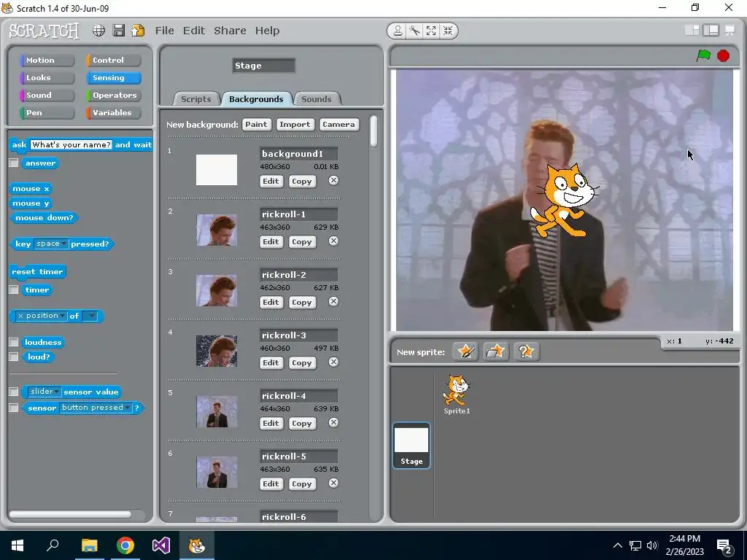Copy the rickroll-3 background
Screen dimensions: 747x560
(x=301, y=362)
